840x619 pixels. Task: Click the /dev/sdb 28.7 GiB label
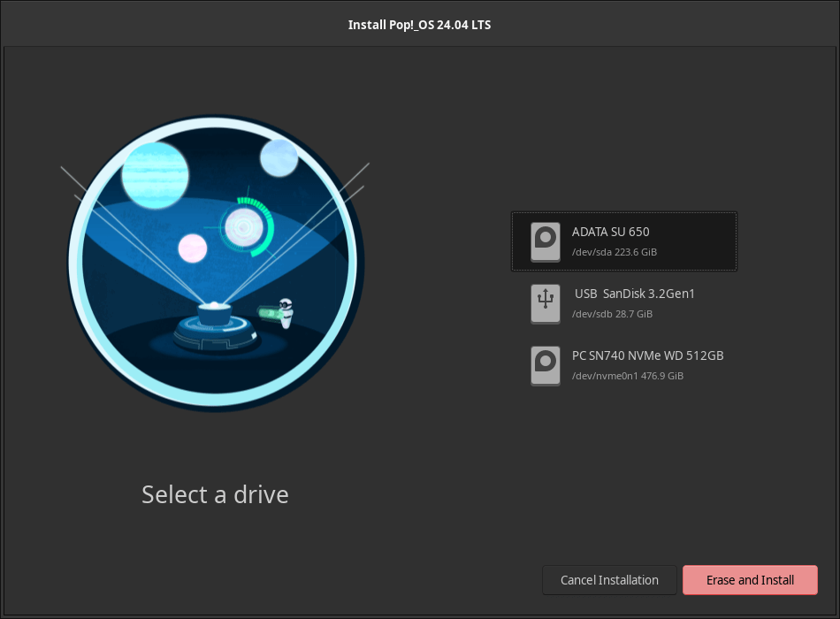612,314
